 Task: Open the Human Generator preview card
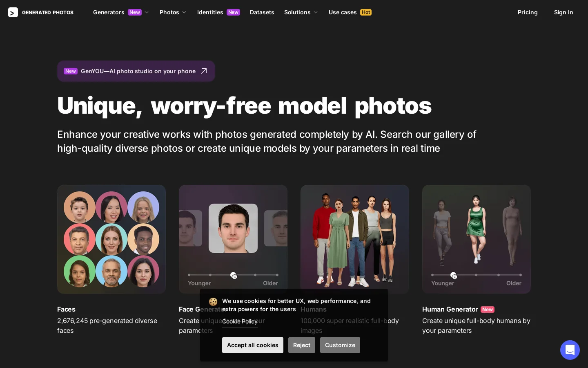[x=477, y=239]
